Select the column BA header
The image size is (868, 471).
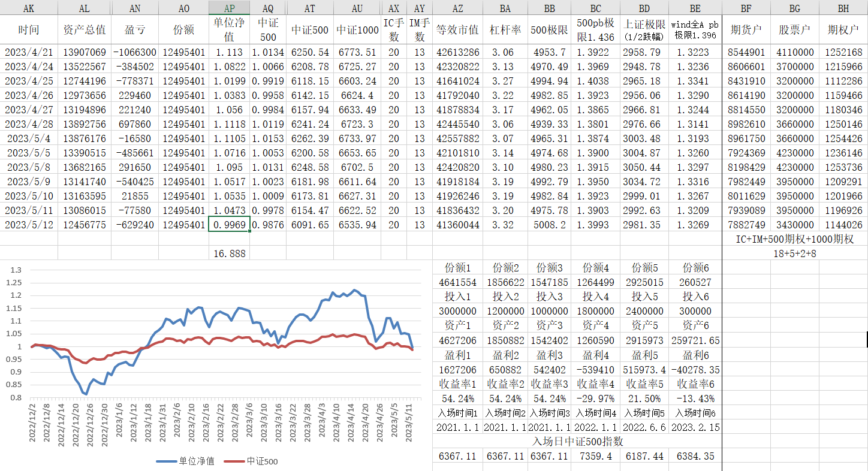[505, 8]
